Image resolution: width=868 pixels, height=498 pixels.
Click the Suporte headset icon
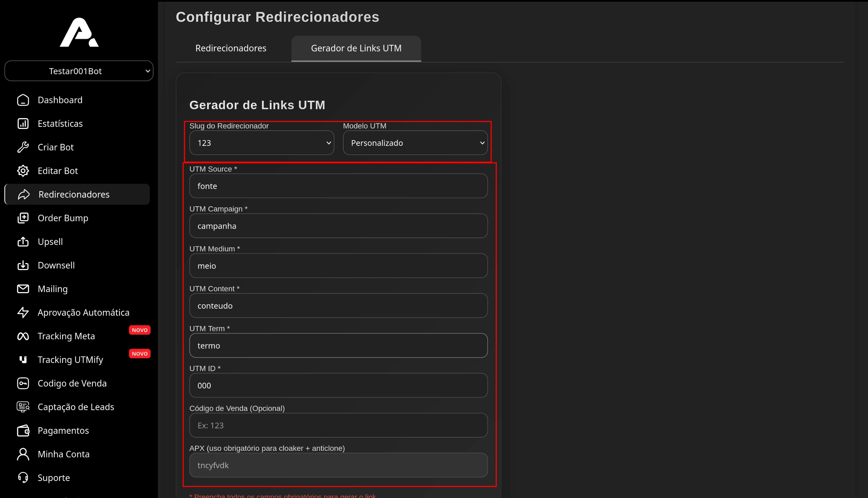click(x=23, y=478)
